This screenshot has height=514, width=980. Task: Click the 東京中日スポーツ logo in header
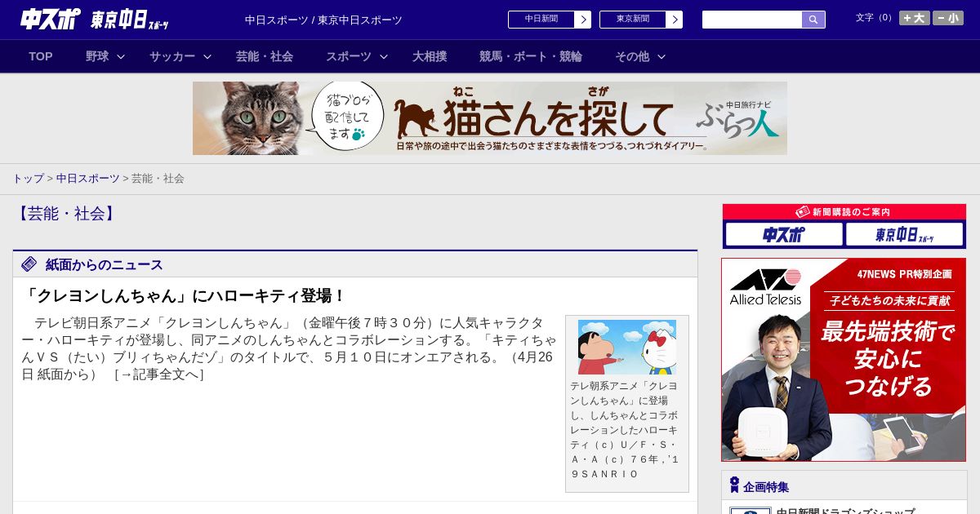click(x=130, y=20)
